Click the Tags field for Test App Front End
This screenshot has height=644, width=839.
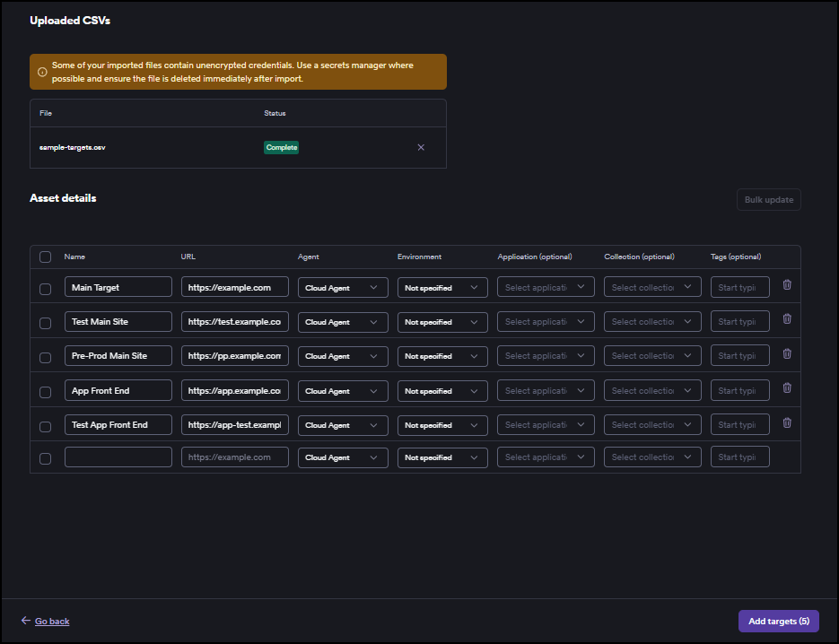tap(739, 425)
